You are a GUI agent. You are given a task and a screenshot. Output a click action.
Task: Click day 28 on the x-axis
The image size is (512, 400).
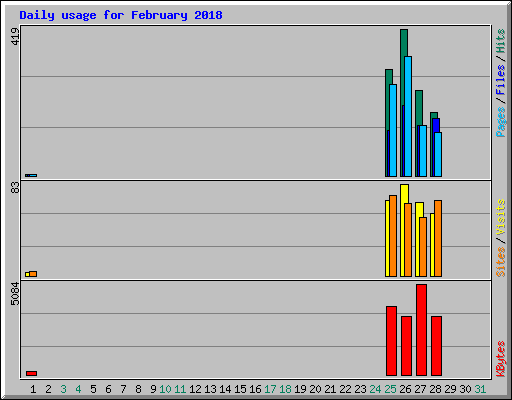pos(435,389)
